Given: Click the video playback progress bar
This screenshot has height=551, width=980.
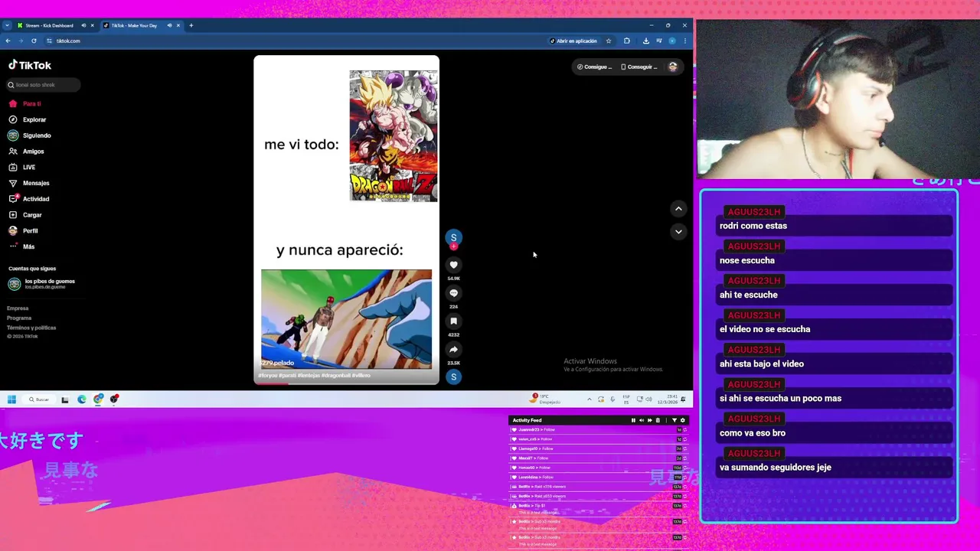Looking at the screenshot, I should click(x=346, y=383).
